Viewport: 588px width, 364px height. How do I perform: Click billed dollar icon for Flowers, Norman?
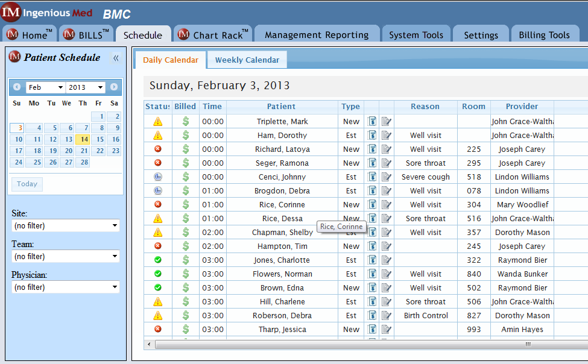tap(186, 274)
